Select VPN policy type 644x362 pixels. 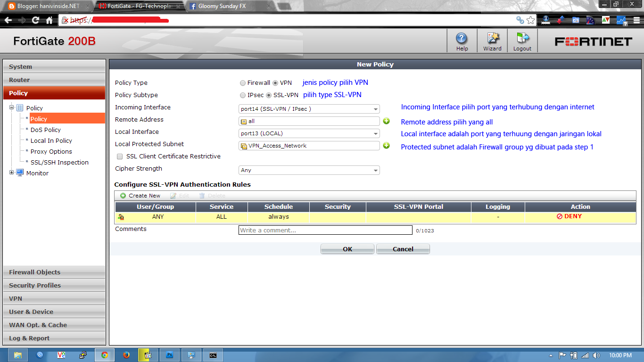(275, 83)
